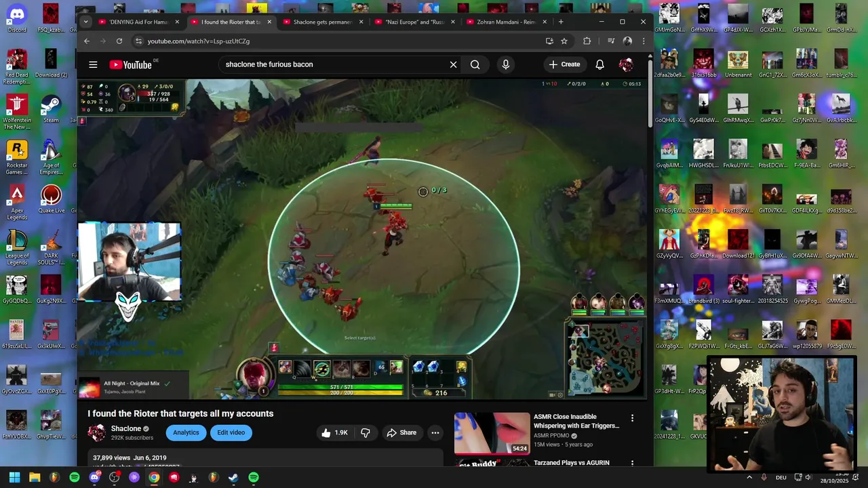Open YouTube notifications bell
This screenshot has height=488, width=868.
click(599, 64)
